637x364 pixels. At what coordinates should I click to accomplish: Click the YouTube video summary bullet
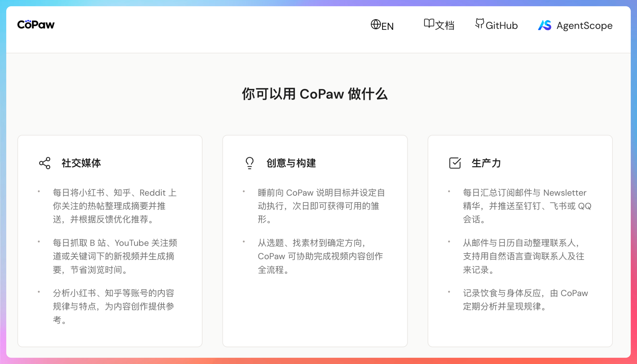click(x=114, y=256)
